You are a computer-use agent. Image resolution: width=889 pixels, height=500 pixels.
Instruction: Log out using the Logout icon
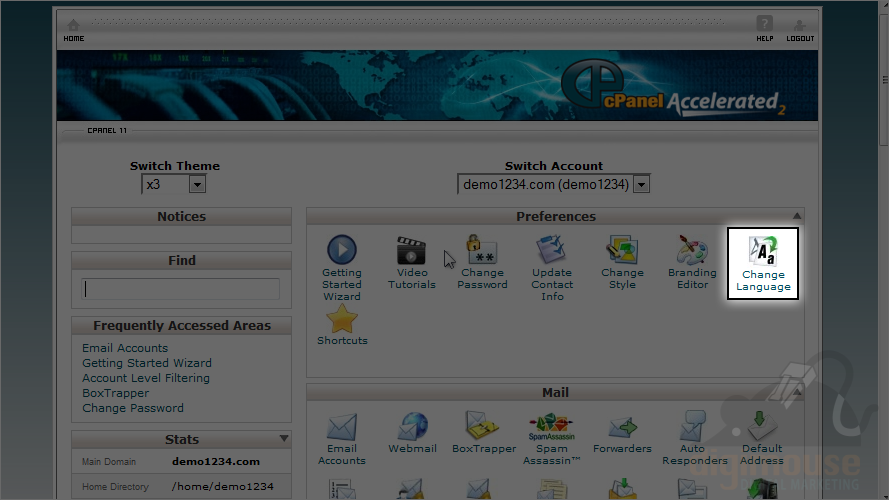coord(800,31)
